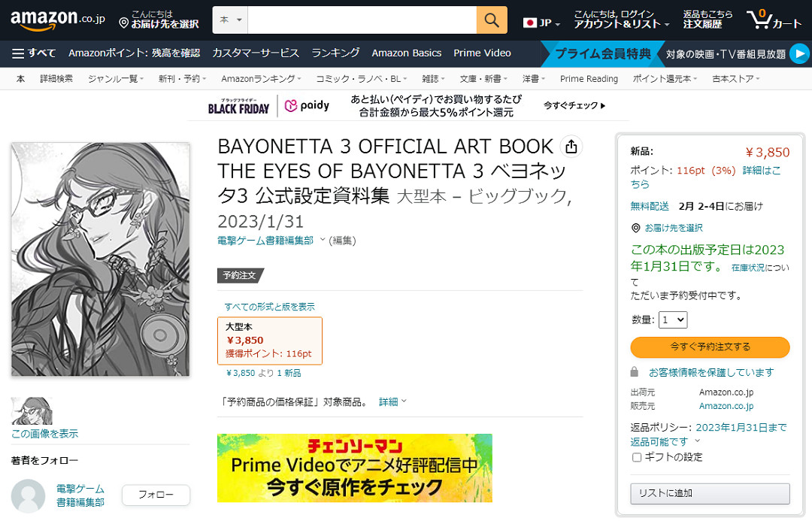Click the blue play arrow on Prime banner
Viewport: 812px width, 521px height.
(x=799, y=53)
